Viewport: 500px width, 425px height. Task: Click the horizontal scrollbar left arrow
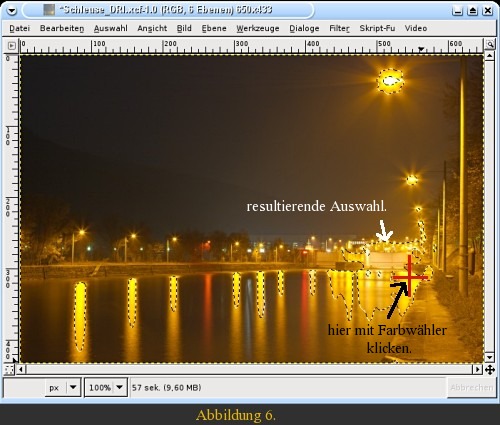[21, 369]
